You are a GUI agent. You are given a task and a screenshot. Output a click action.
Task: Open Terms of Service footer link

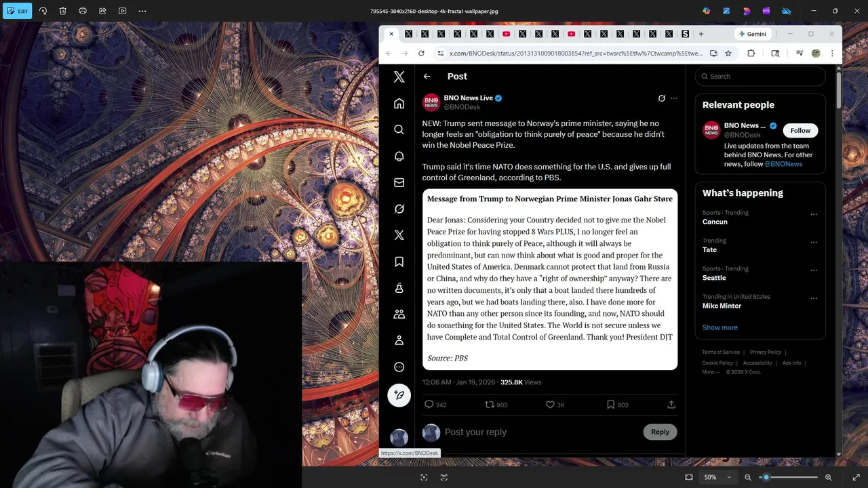721,352
